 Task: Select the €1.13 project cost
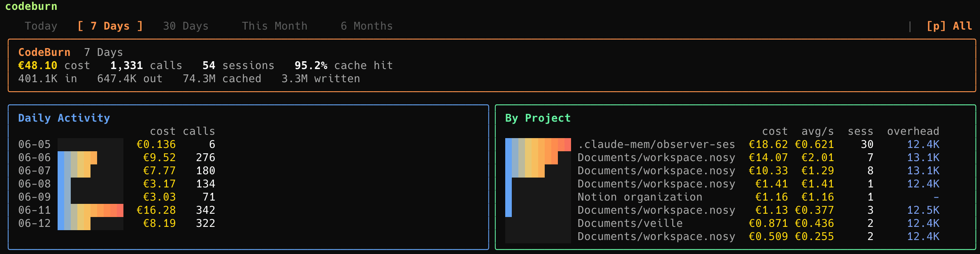(x=771, y=210)
